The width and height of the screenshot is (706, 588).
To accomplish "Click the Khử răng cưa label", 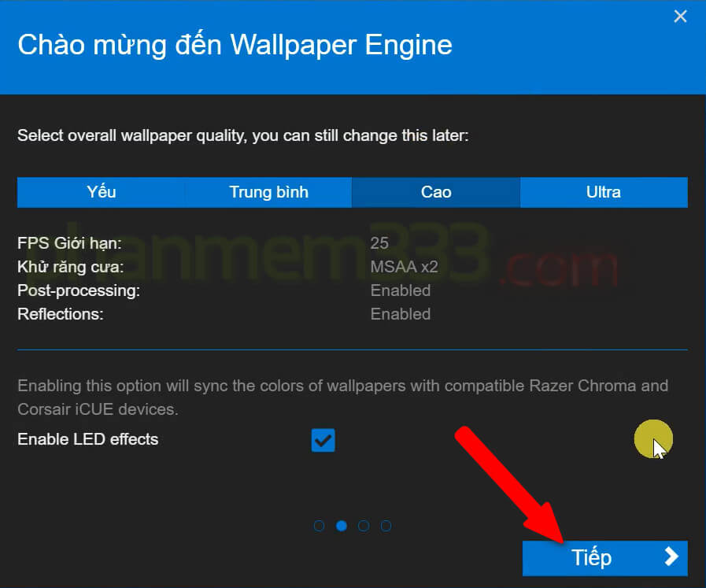I will (x=70, y=267).
